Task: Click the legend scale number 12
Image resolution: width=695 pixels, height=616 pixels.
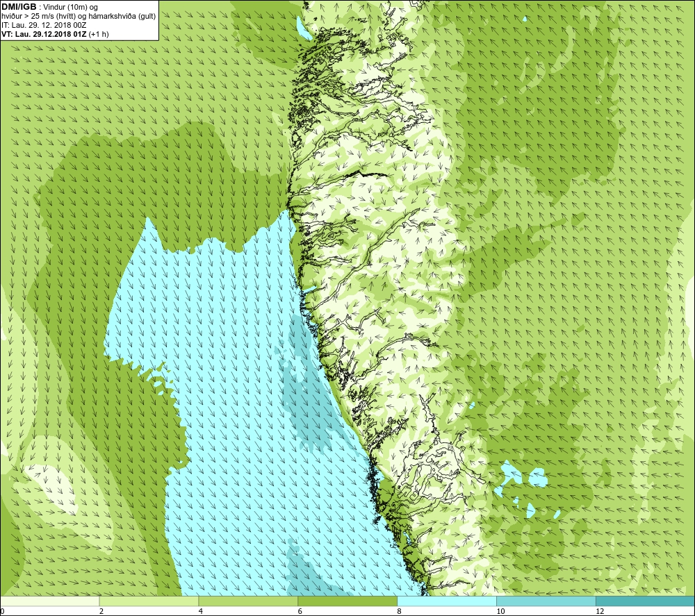Action: 600,611
